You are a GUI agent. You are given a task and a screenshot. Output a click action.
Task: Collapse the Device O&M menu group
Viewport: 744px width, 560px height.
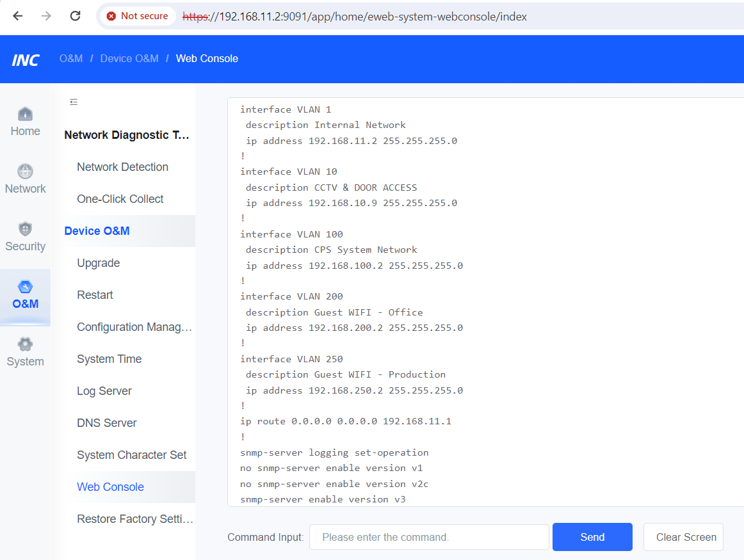click(x=97, y=231)
